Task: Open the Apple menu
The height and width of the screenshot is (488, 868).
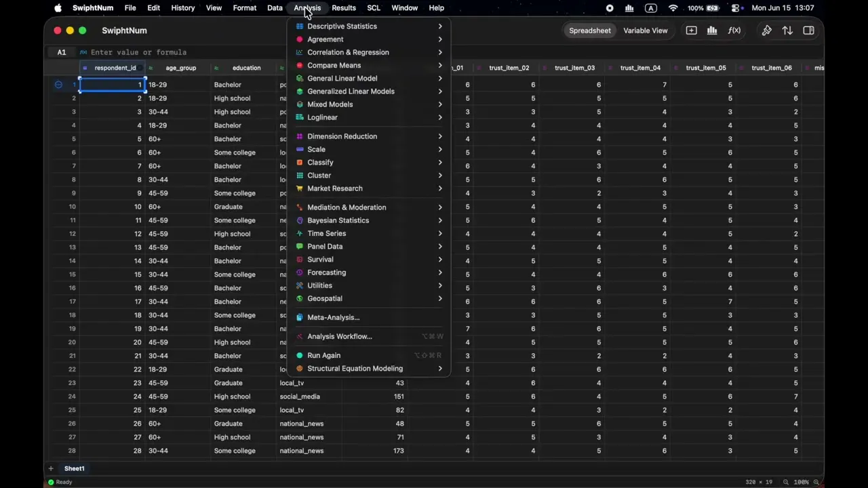Action: coord(58,8)
